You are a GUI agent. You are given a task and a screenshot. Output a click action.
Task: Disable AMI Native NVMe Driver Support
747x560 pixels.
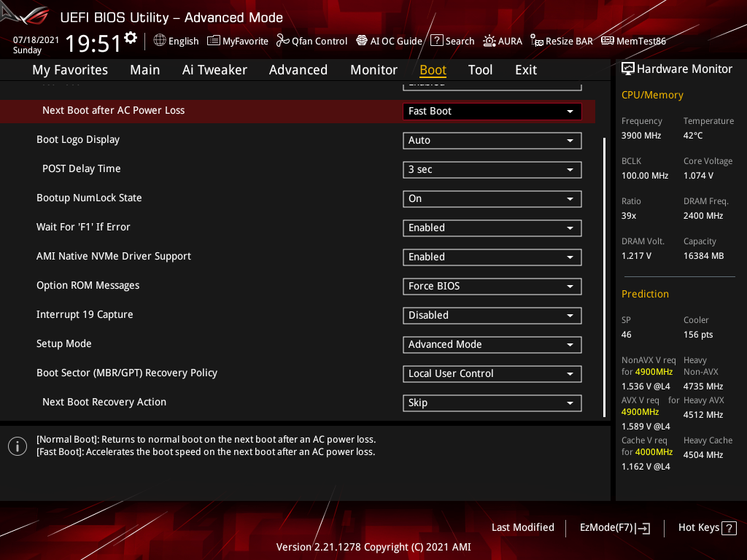492,257
